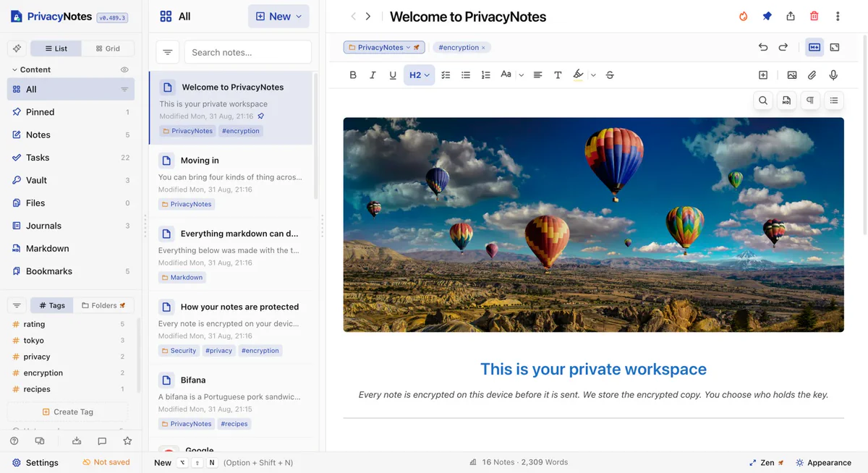Image resolution: width=868 pixels, height=473 pixels.
Task: Insert a numbered list
Action: tap(485, 75)
